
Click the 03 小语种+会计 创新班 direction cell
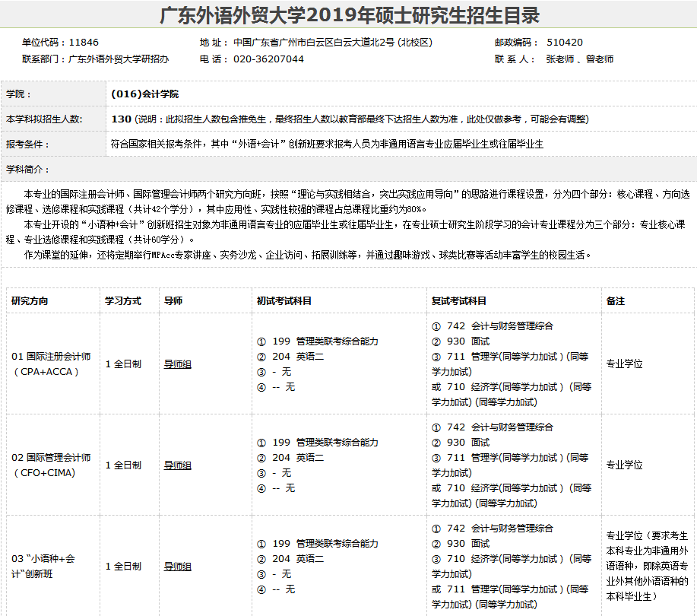tap(43, 567)
